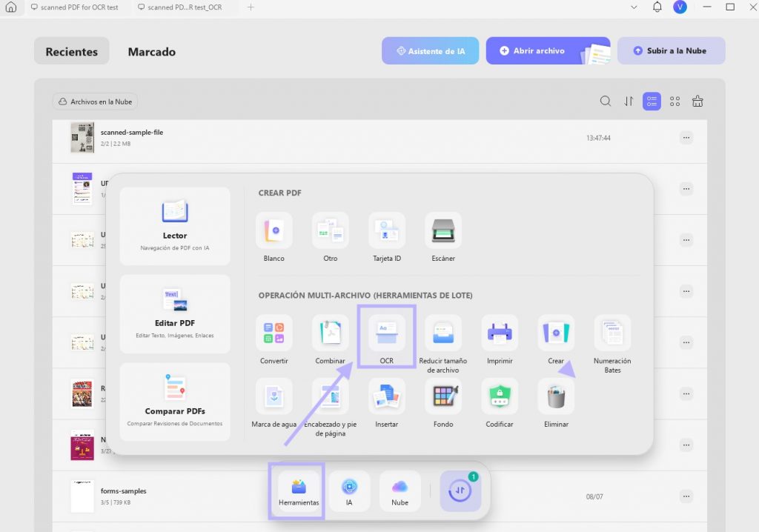759x532 pixels.
Task: Click Herramientas in the bottom dock
Action: tap(299, 491)
